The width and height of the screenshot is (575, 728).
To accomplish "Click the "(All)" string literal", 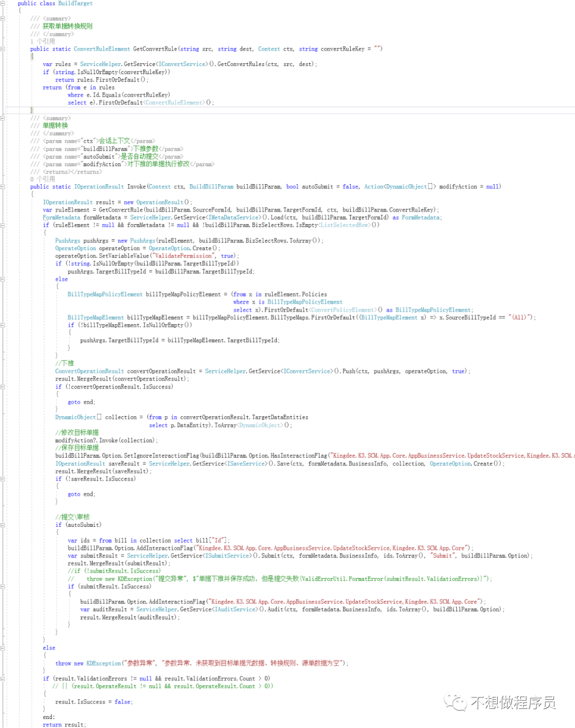I will [520, 317].
